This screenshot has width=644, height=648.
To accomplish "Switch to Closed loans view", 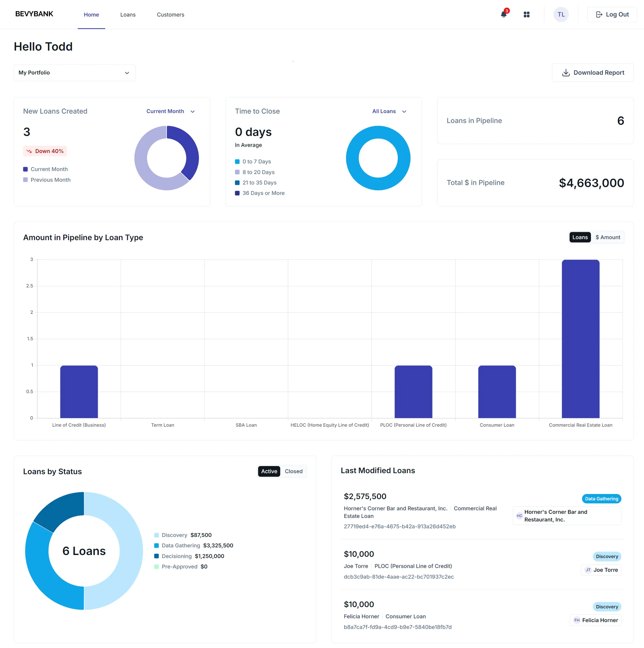I will [293, 471].
